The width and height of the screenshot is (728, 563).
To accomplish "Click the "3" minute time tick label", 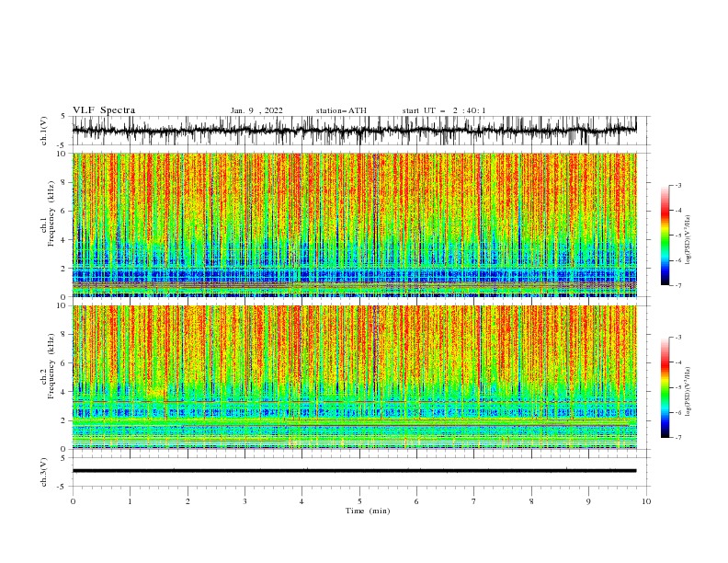I will 245,501.
